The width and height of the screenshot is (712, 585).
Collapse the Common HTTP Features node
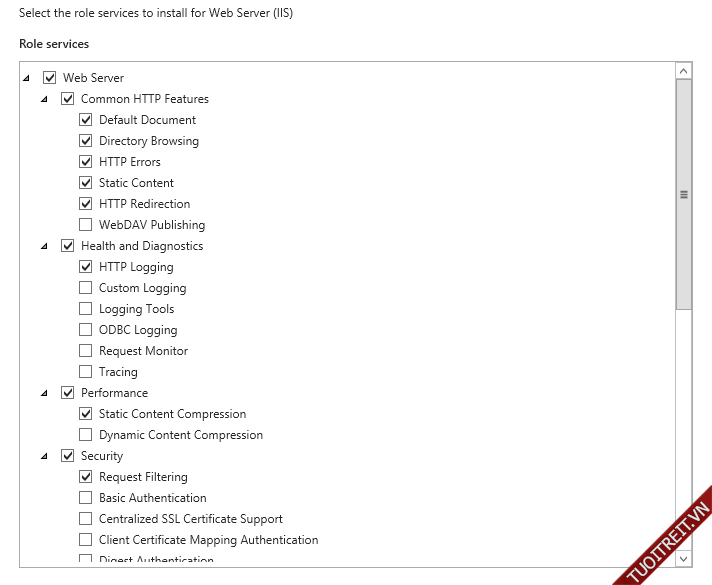coord(44,99)
